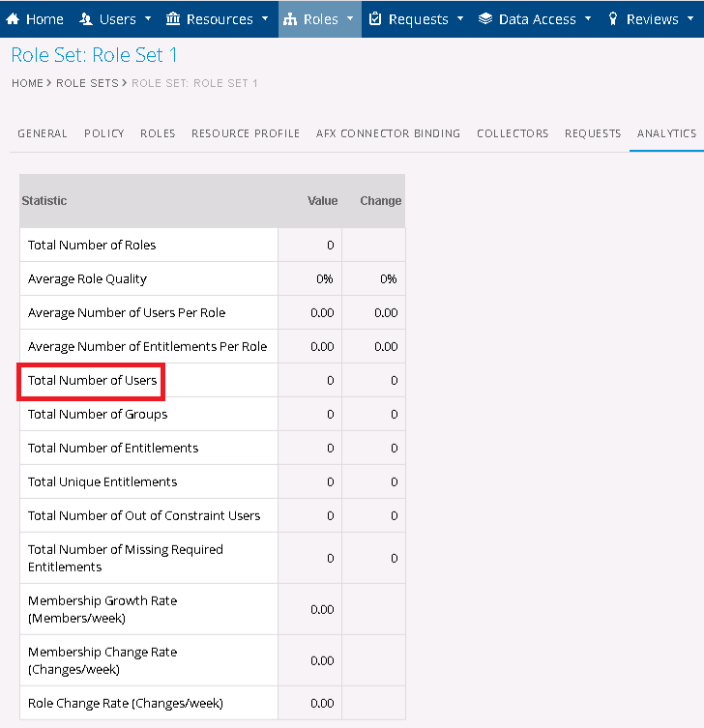704x728 pixels.
Task: Click the Statistic column header
Action: point(44,201)
